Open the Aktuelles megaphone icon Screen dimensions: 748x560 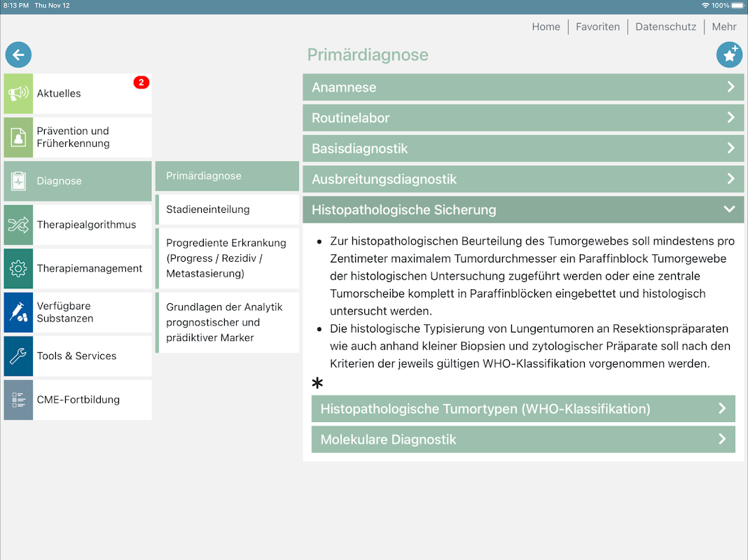[19, 93]
